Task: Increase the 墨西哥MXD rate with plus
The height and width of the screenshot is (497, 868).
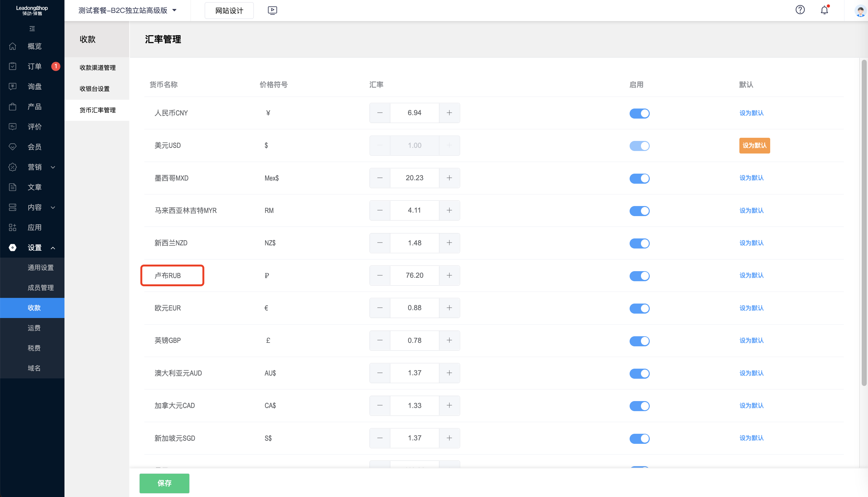Action: tap(449, 178)
